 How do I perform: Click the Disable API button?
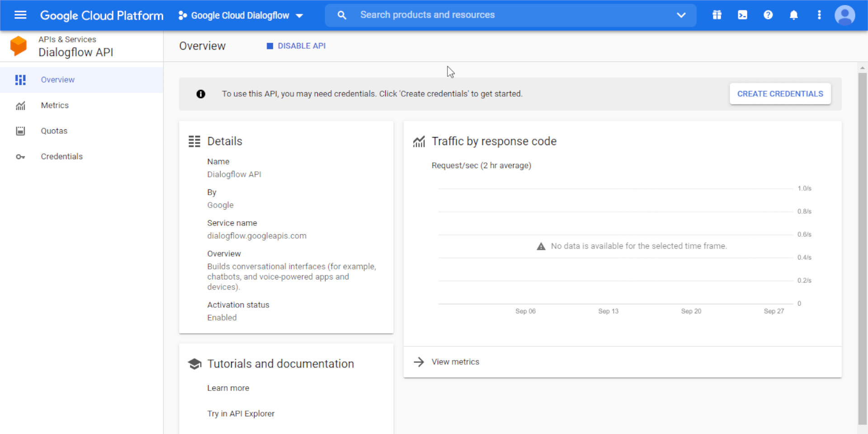pos(297,46)
